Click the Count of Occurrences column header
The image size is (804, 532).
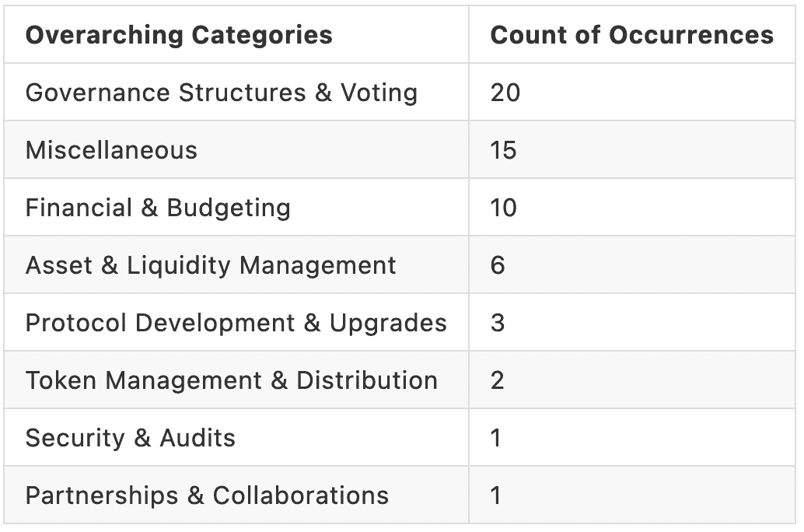click(x=631, y=35)
